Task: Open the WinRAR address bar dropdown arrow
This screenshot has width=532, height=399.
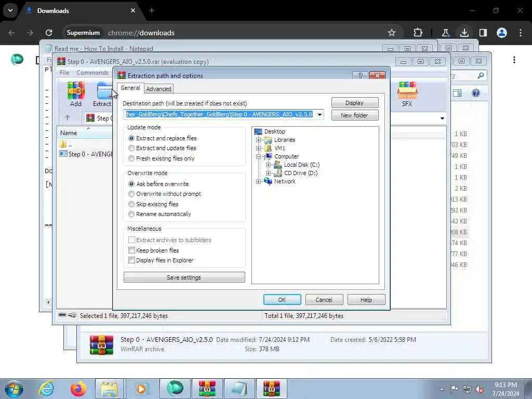Action: coord(442,118)
